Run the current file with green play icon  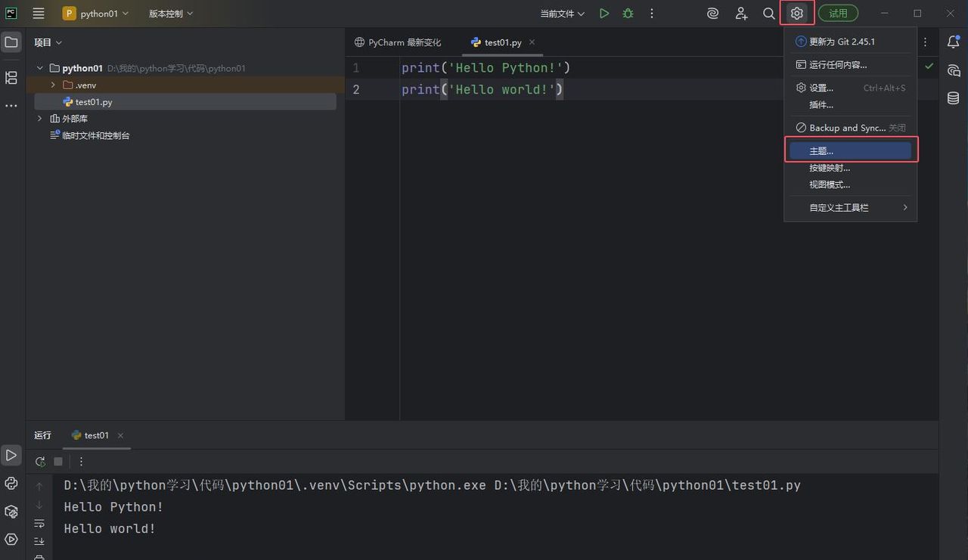click(603, 14)
